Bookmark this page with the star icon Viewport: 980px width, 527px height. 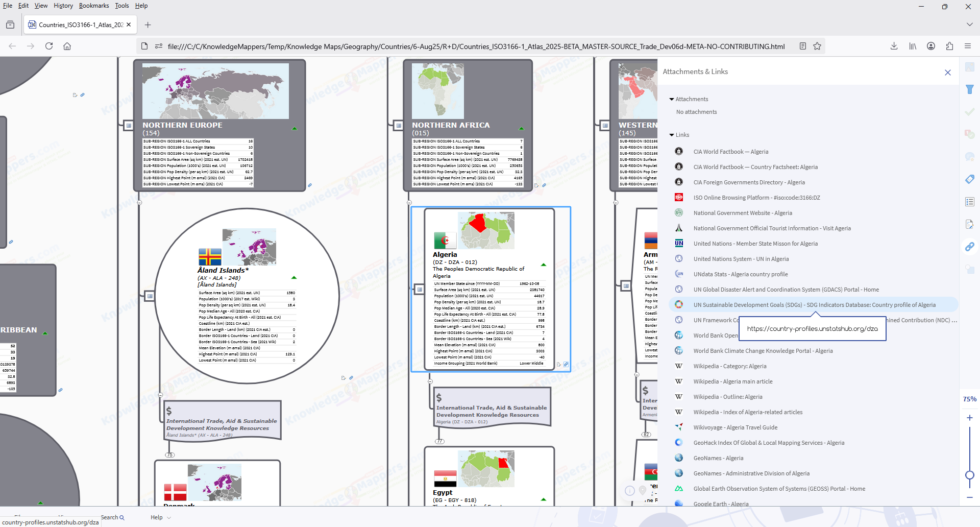(x=817, y=46)
